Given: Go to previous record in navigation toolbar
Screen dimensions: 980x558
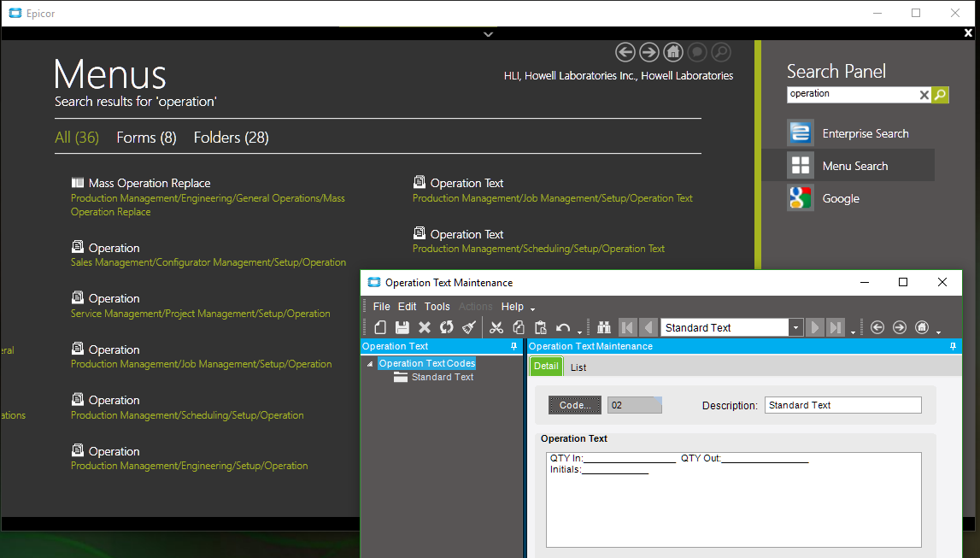Looking at the screenshot, I should pyautogui.click(x=648, y=327).
